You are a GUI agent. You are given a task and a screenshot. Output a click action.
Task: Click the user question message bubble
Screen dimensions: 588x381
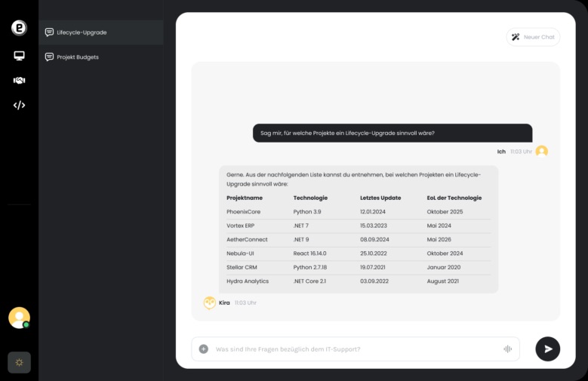393,133
